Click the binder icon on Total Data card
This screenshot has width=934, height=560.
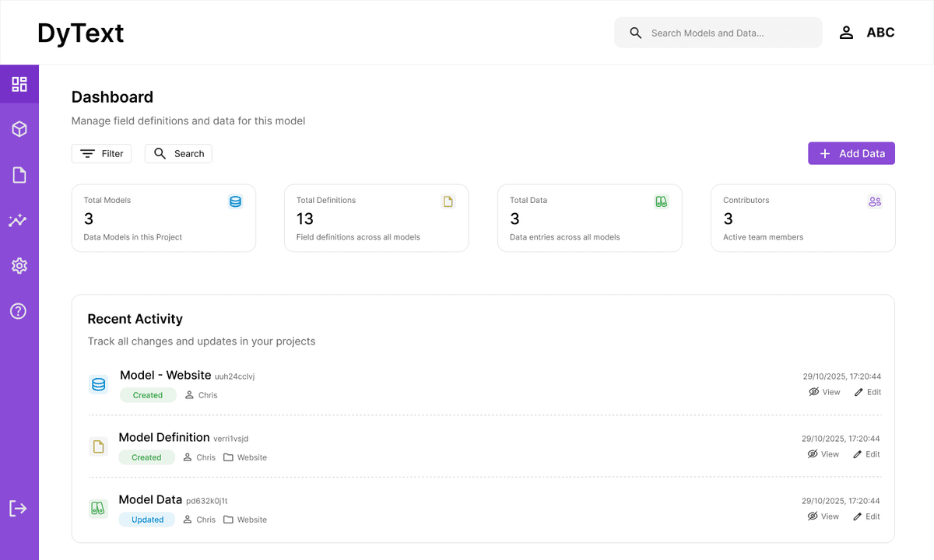662,201
